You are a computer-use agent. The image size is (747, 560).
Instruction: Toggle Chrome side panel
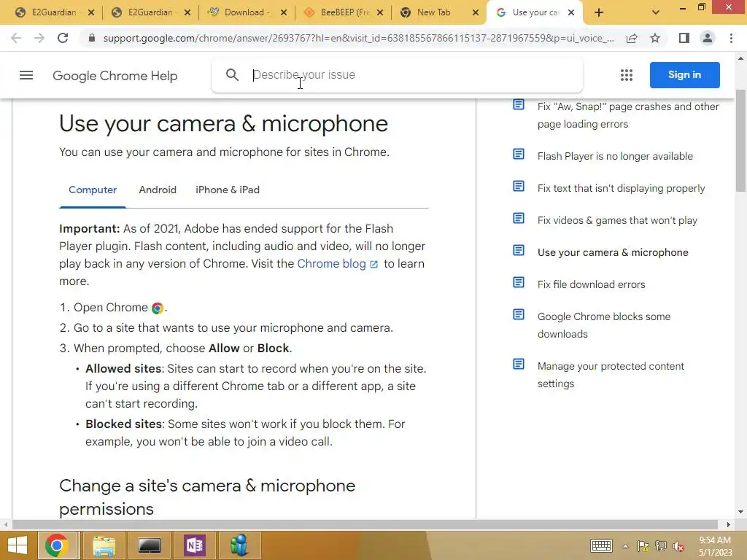(x=684, y=38)
